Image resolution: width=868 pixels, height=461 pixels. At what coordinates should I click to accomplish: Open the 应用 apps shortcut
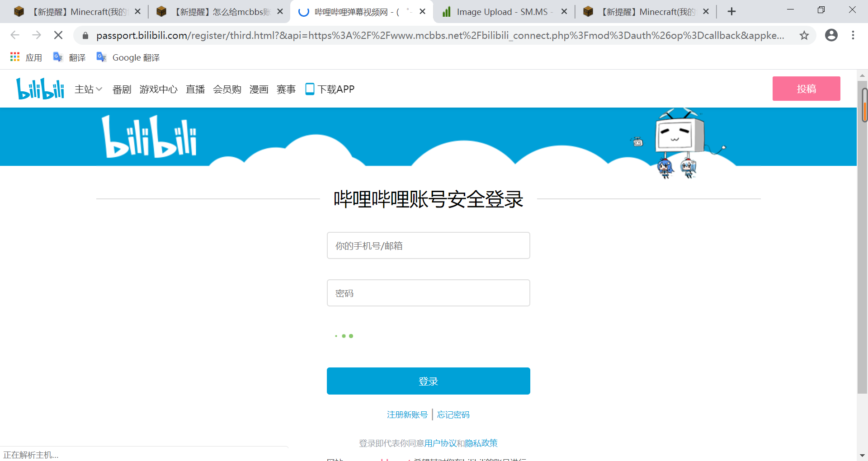pos(26,57)
